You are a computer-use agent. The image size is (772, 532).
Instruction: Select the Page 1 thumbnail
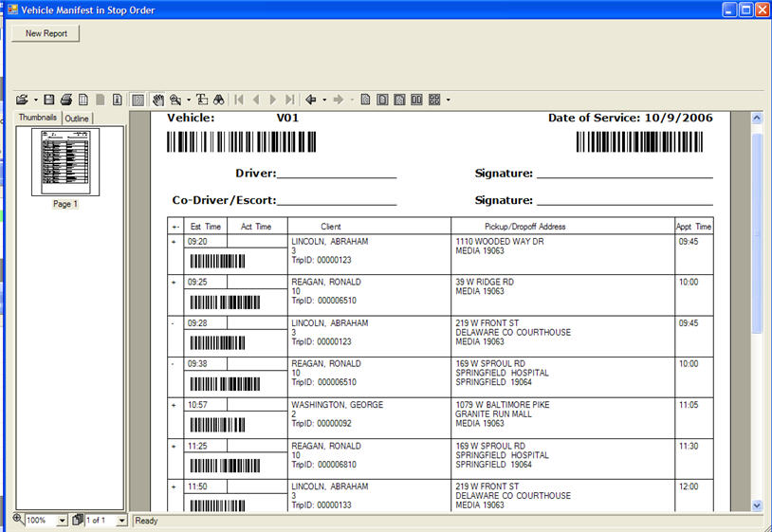tap(65, 162)
